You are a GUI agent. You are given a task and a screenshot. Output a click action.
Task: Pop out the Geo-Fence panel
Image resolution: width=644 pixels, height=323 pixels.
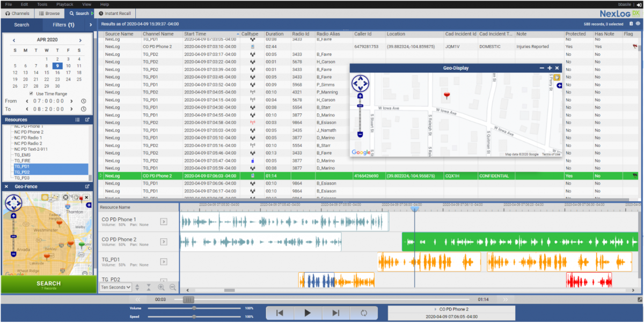(x=87, y=187)
